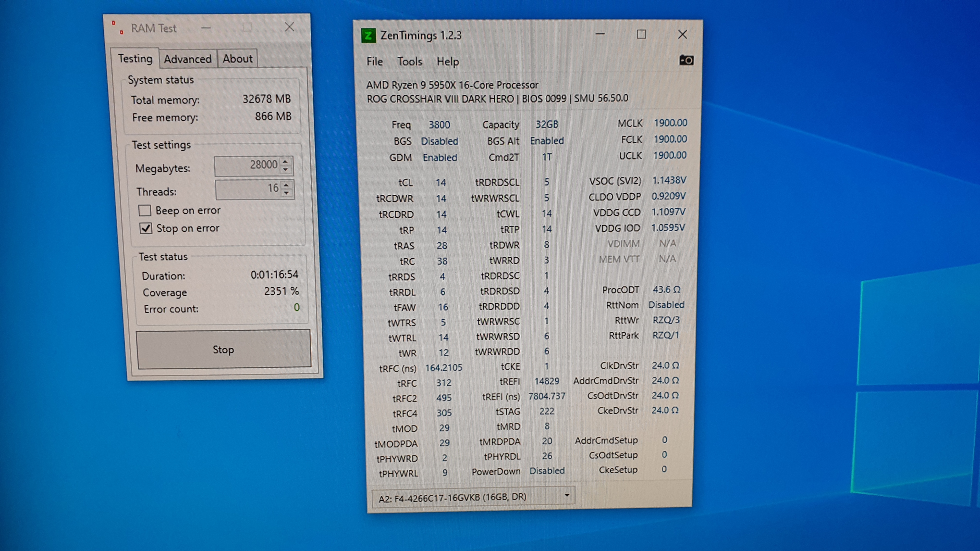Click the Total memory value 32678 MB

[267, 99]
